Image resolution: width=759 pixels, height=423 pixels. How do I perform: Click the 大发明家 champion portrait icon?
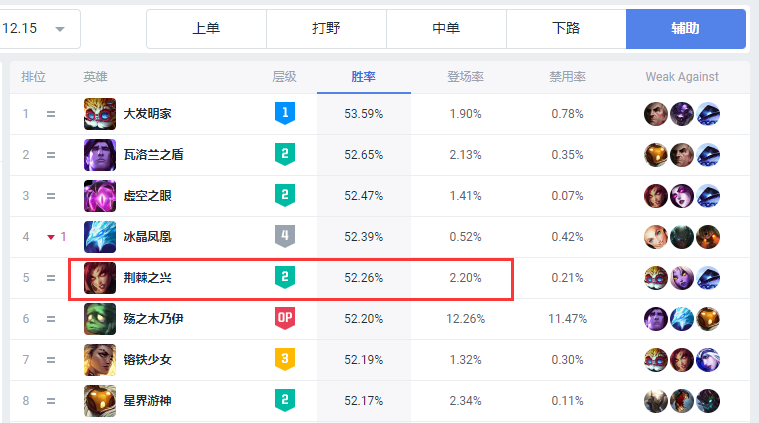[100, 114]
